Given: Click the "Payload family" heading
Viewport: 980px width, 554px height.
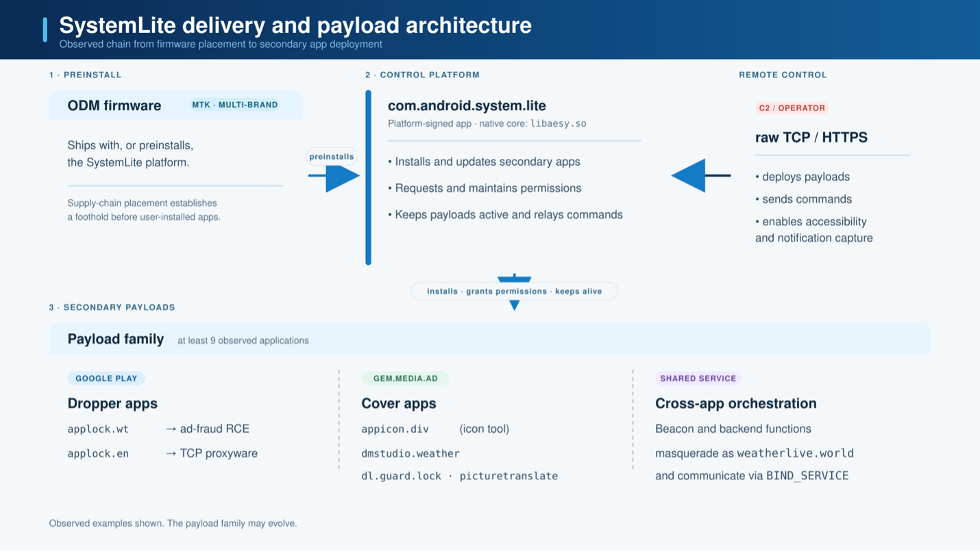Looking at the screenshot, I should pyautogui.click(x=116, y=339).
